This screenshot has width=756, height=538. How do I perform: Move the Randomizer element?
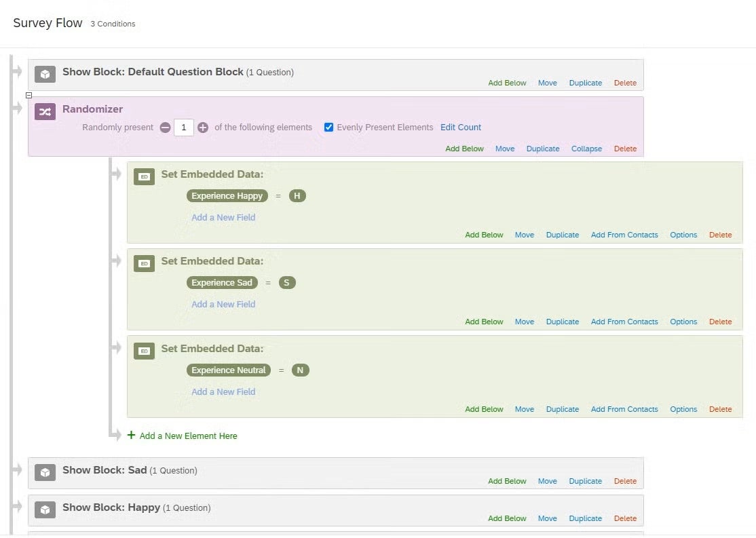click(x=505, y=149)
